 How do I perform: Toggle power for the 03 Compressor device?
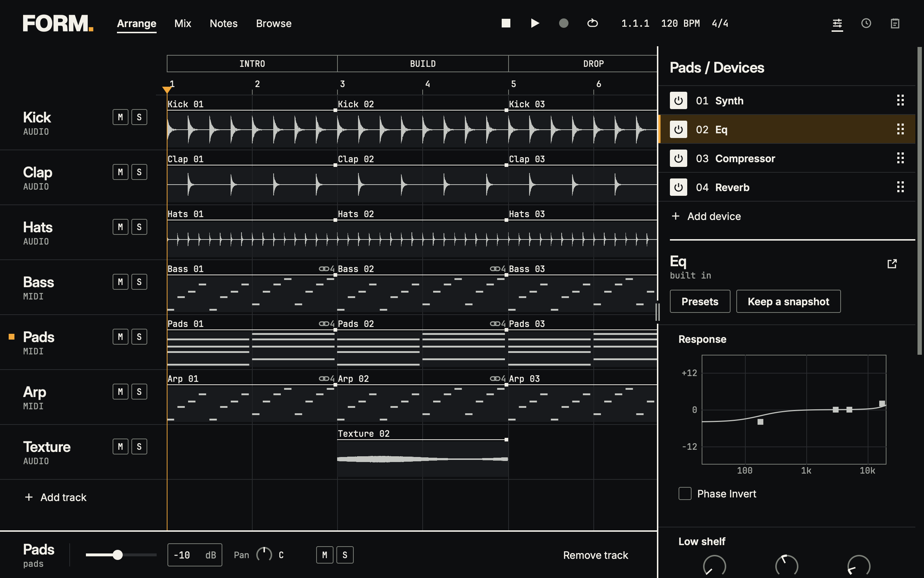coord(679,158)
